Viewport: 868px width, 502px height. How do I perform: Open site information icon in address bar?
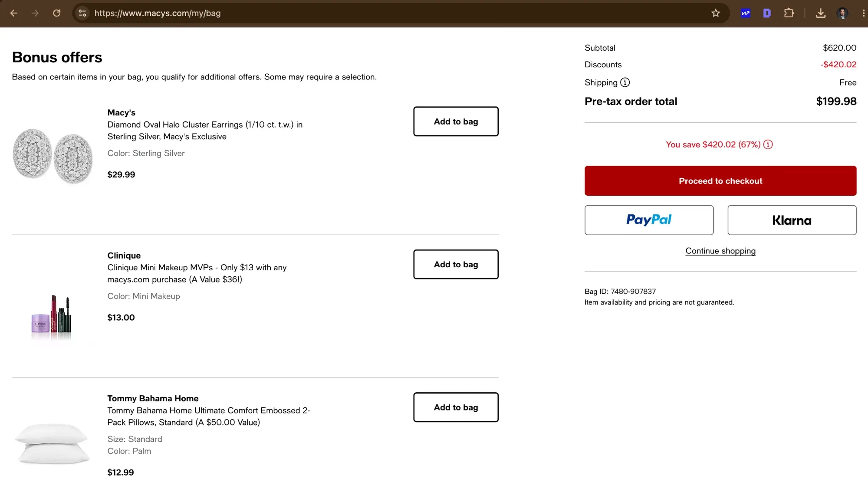82,13
